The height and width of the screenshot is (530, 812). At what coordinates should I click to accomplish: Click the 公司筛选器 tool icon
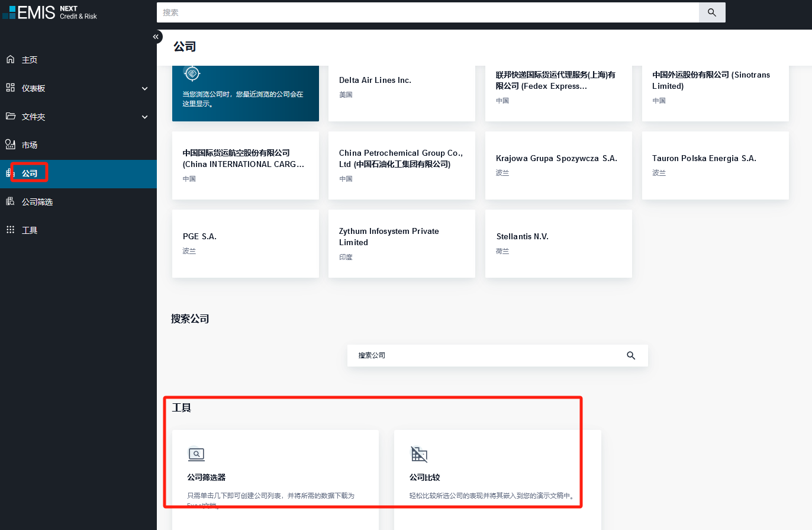coord(196,455)
